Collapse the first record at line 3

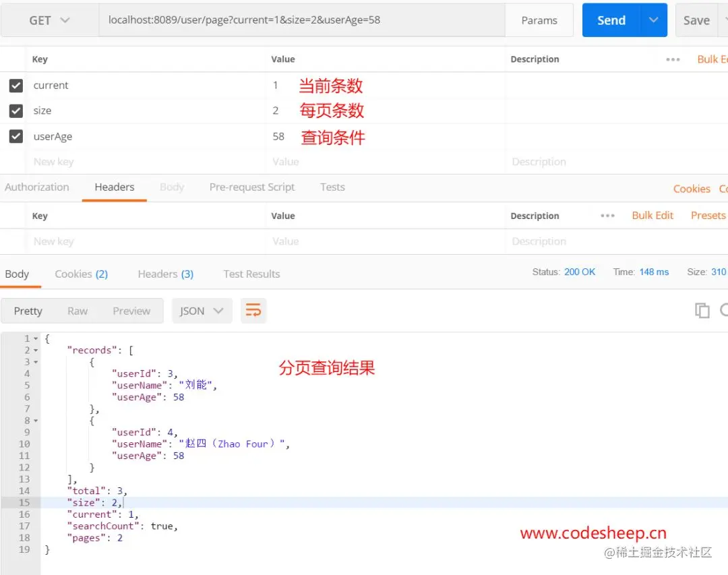36,362
